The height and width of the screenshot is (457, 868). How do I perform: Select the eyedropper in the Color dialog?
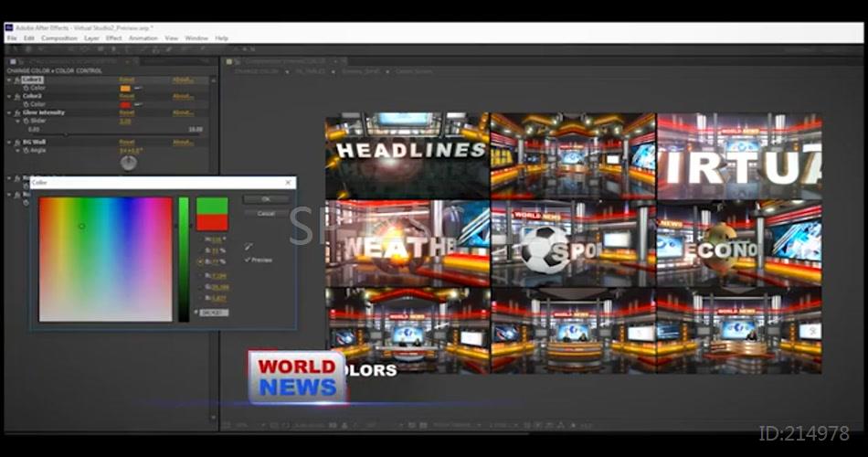(248, 247)
